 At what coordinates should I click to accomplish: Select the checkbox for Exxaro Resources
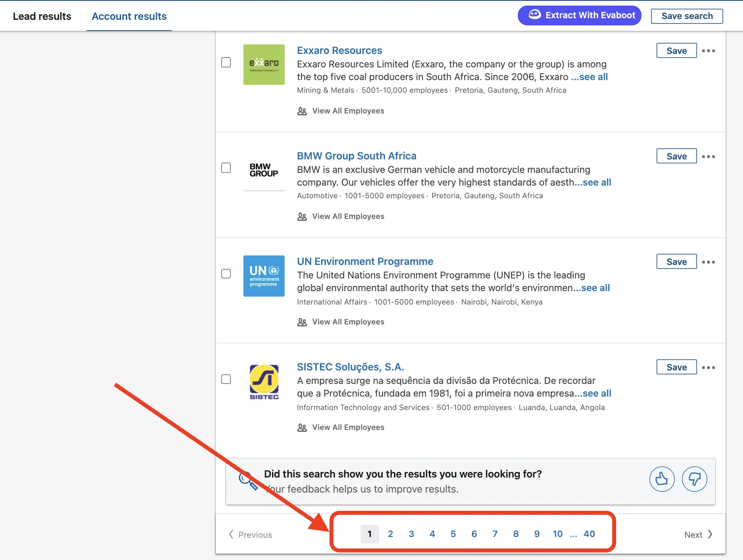point(226,62)
